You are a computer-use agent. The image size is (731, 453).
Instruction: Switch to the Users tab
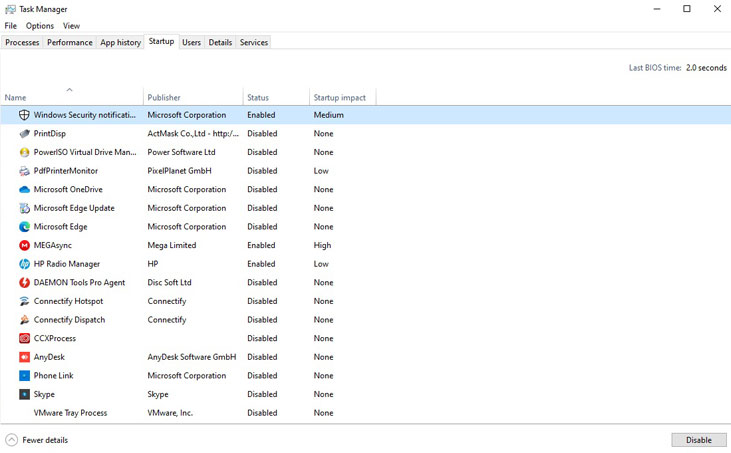191,42
